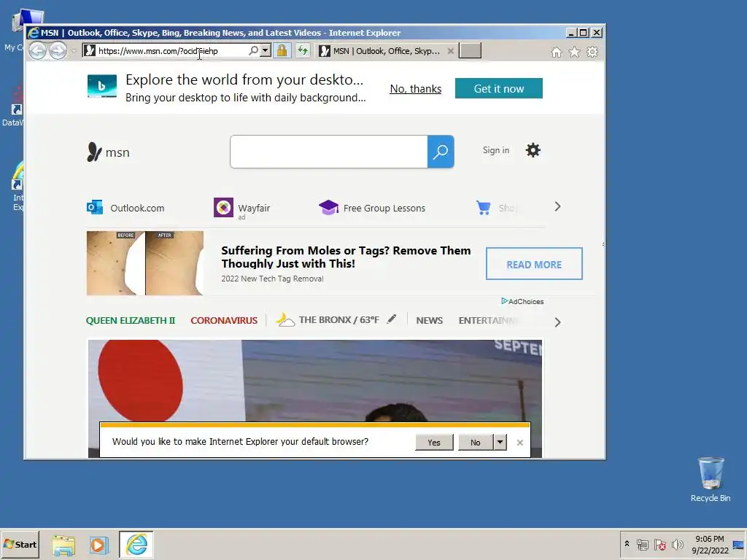View the security lock report icon

point(282,50)
